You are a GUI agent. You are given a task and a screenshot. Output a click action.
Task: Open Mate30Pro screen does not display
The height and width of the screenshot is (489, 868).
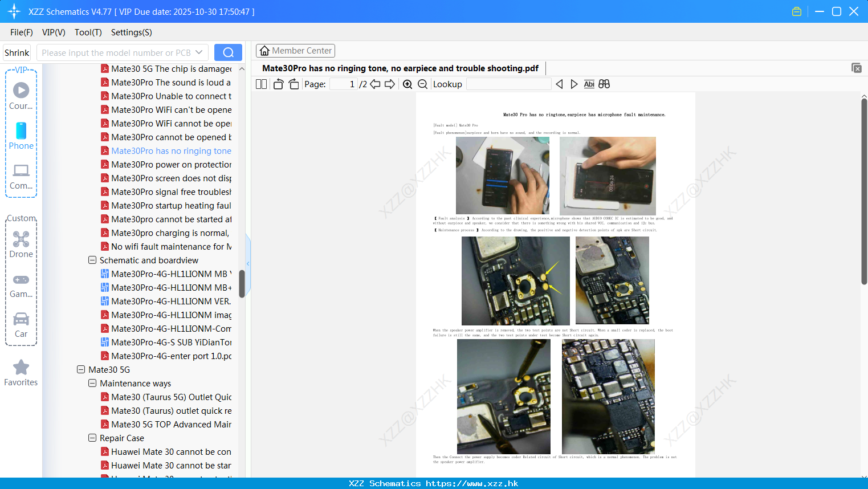166,178
